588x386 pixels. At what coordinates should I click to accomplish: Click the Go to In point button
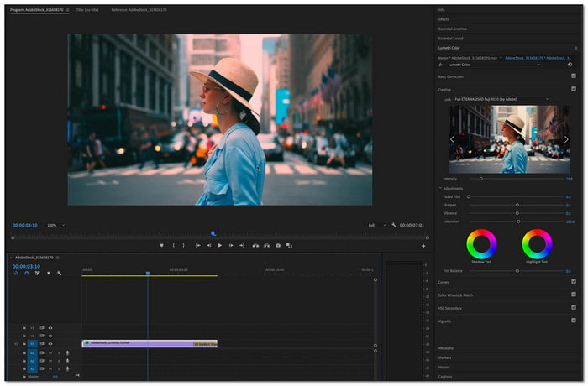click(x=198, y=246)
